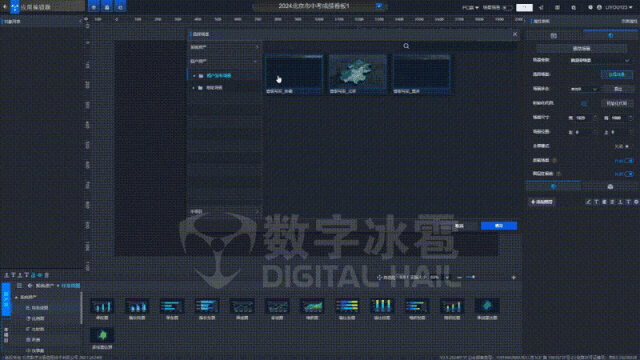
Task: Click the blue confirm button in the dialog
Action: coord(499,226)
